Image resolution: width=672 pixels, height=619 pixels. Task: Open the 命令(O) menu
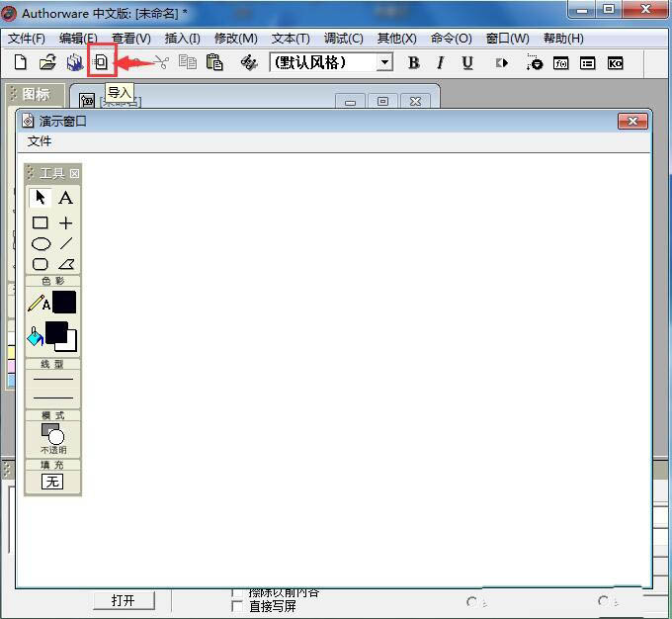point(451,39)
